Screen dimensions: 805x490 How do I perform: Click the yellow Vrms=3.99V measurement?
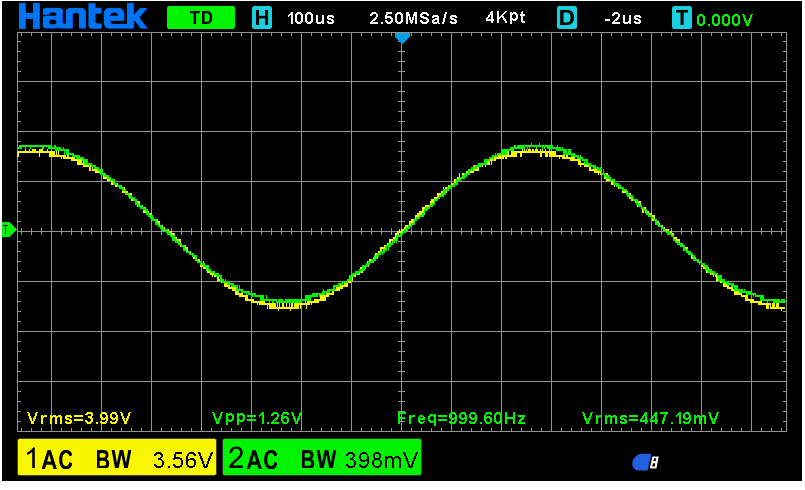click(x=79, y=418)
